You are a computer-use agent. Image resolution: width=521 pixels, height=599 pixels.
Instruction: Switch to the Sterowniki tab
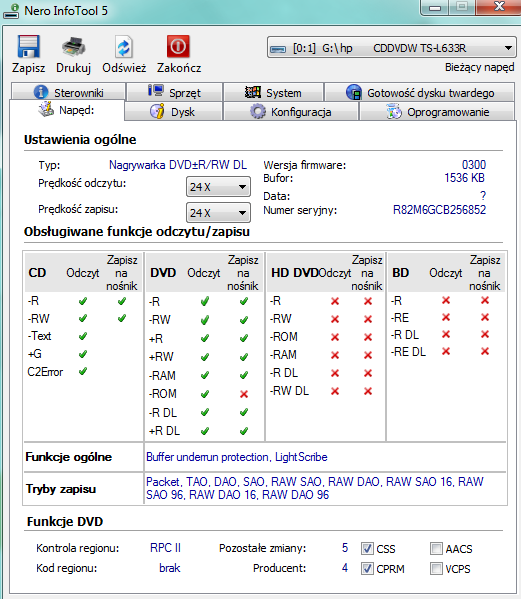(x=68, y=92)
